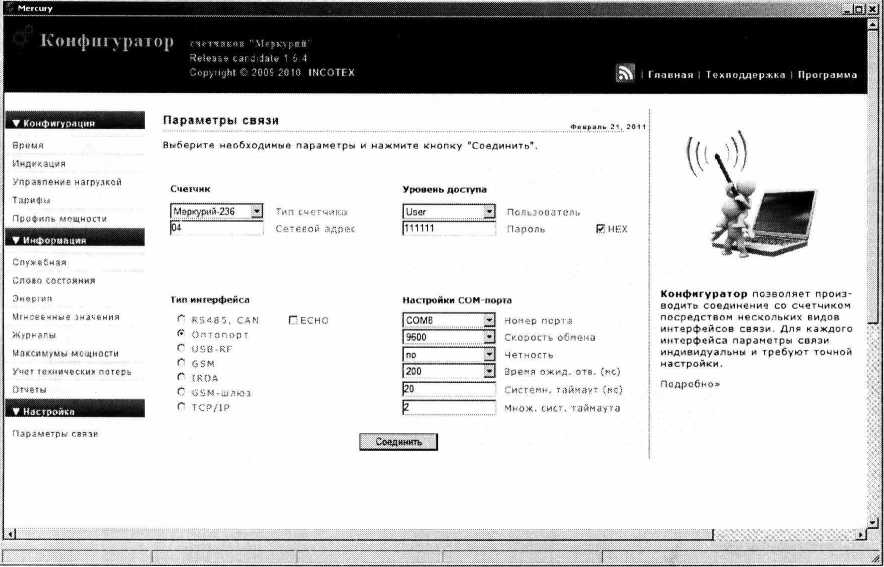Image resolution: width=884 pixels, height=567 pixels.
Task: Open Профиль мощности in the sidebar
Action: [59, 218]
